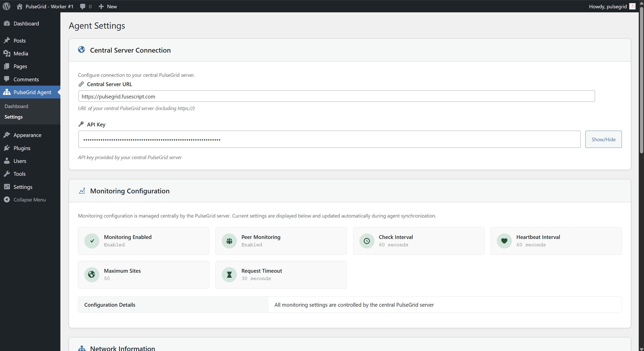
Task: Focus the API Key password field
Action: 329,139
